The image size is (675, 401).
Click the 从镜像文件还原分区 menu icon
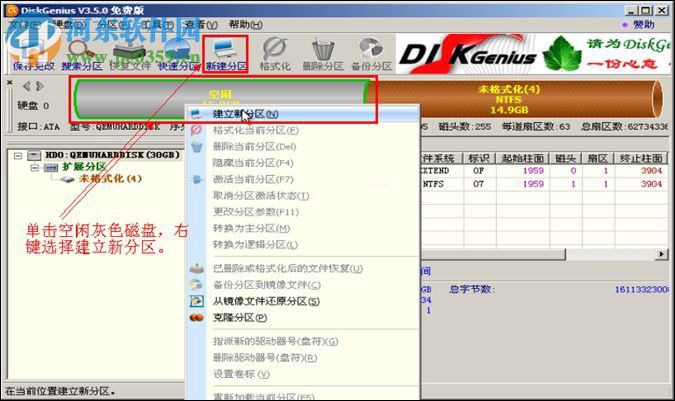tap(196, 301)
